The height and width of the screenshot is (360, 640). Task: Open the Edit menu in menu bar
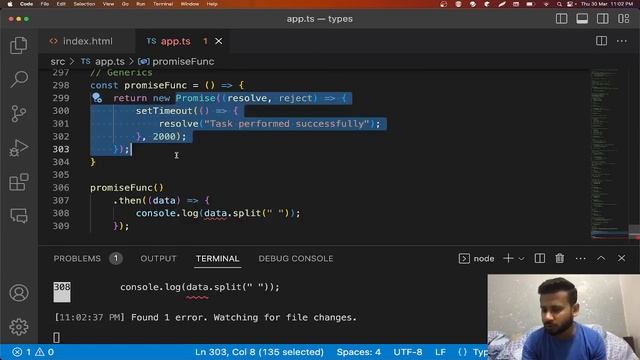pyautogui.click(x=61, y=4)
